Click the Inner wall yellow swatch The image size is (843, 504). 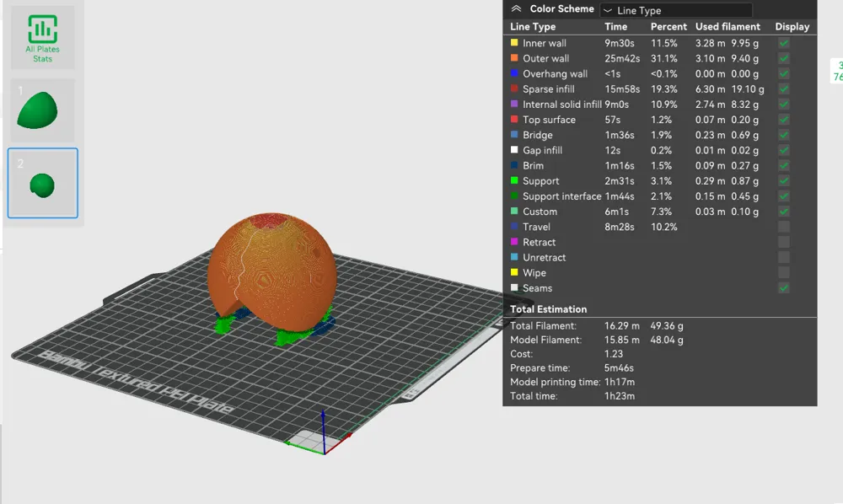click(x=514, y=42)
